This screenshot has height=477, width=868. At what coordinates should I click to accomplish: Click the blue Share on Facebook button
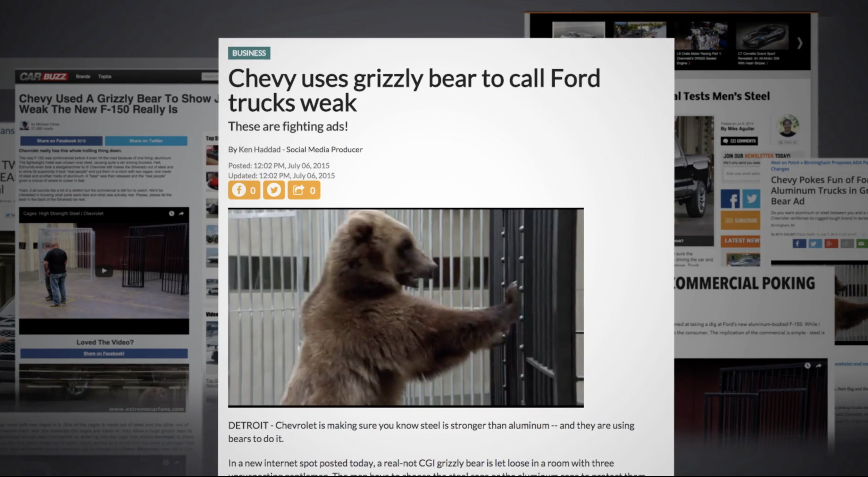click(61, 141)
